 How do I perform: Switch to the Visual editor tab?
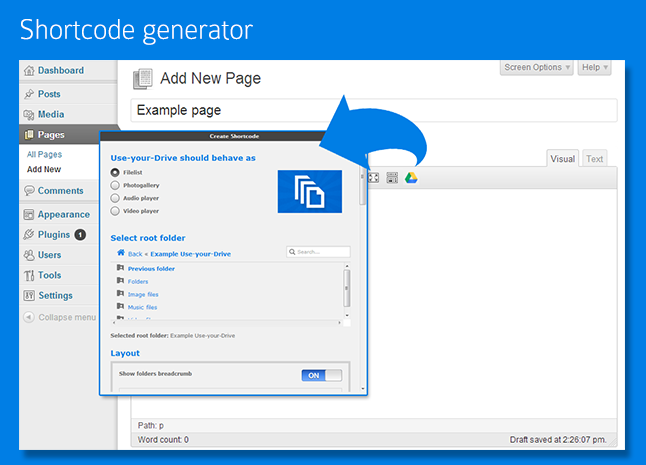[x=562, y=159]
